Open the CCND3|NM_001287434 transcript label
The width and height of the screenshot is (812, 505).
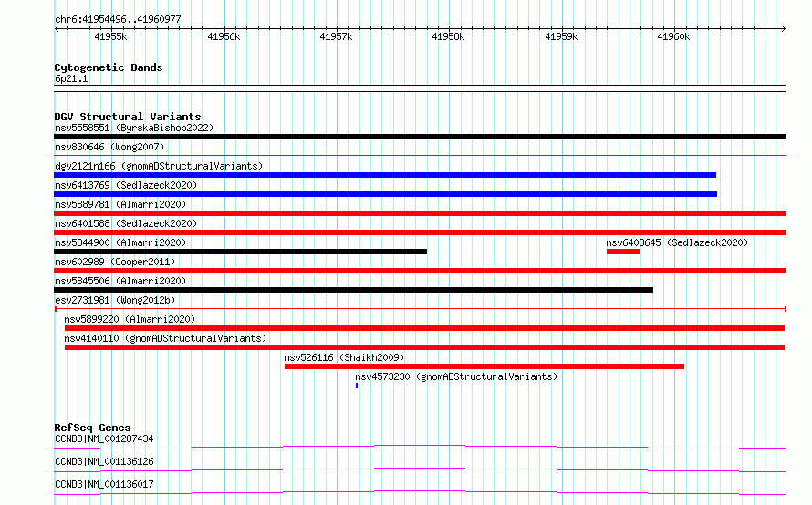click(x=104, y=438)
